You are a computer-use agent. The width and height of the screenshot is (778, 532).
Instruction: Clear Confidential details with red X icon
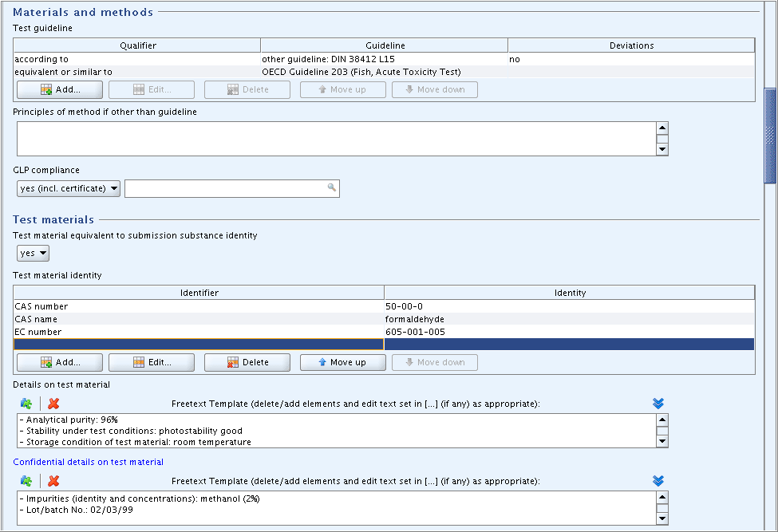53,481
